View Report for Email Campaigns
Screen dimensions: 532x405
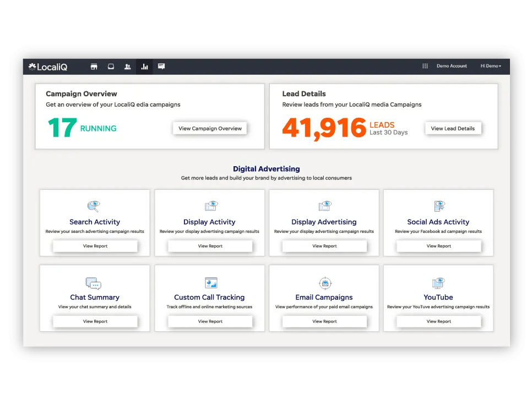point(324,321)
